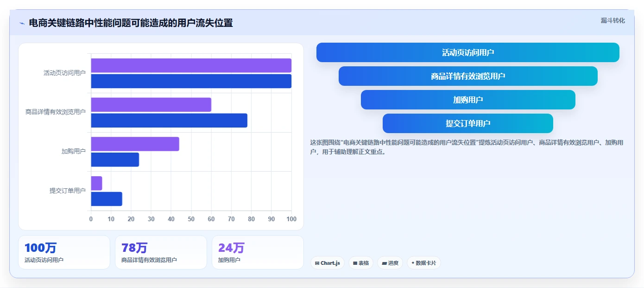This screenshot has height=288, width=644.
Task: Click the lightning icon beside the title
Action: pos(22,23)
